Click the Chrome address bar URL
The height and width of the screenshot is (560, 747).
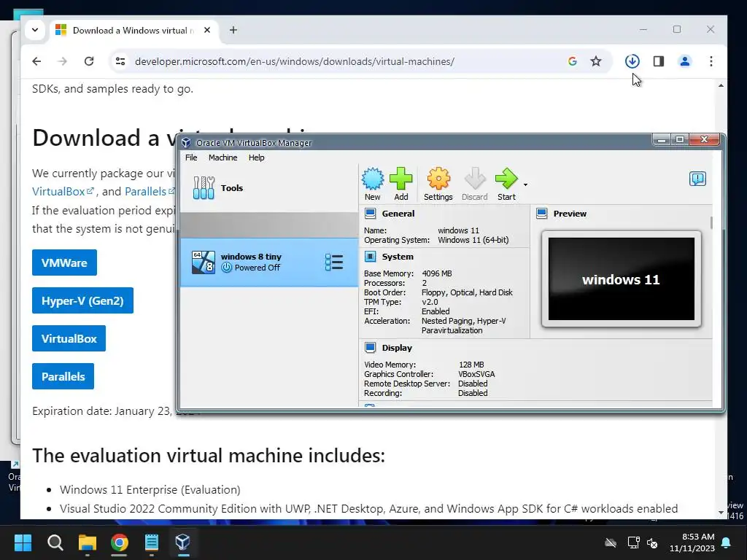295,61
